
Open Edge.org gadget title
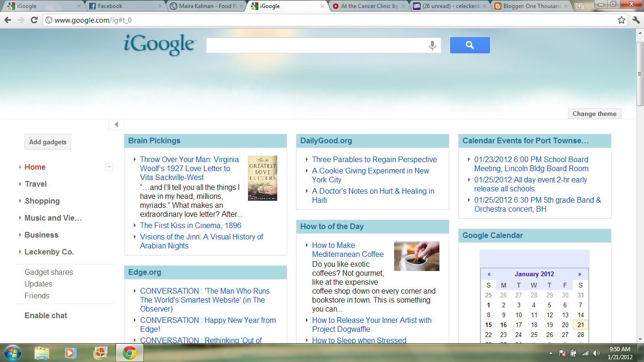pyautogui.click(x=145, y=272)
